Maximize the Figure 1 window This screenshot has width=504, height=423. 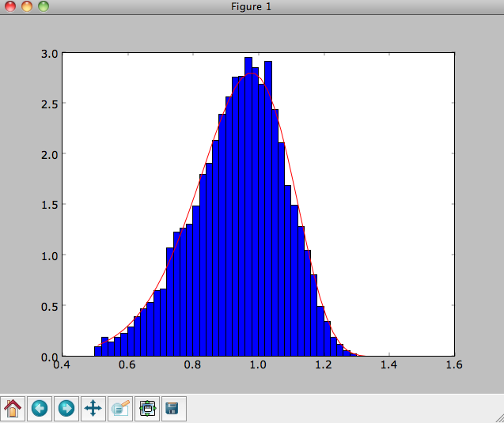(x=44, y=6)
